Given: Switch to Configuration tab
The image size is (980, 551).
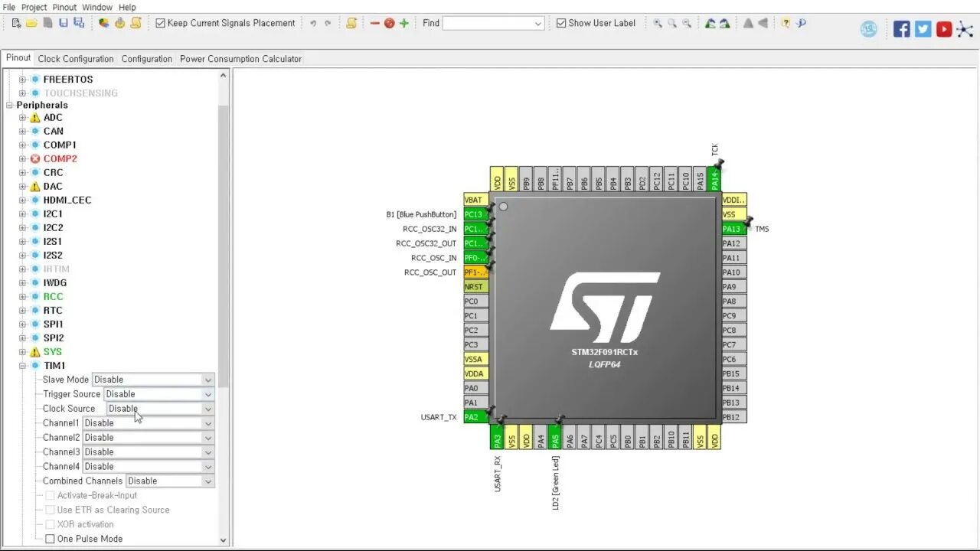Looking at the screenshot, I should click(x=146, y=59).
